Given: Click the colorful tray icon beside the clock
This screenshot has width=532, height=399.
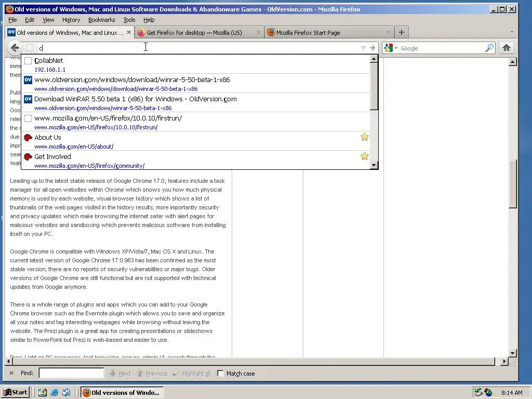Looking at the screenshot, I should (x=488, y=393).
